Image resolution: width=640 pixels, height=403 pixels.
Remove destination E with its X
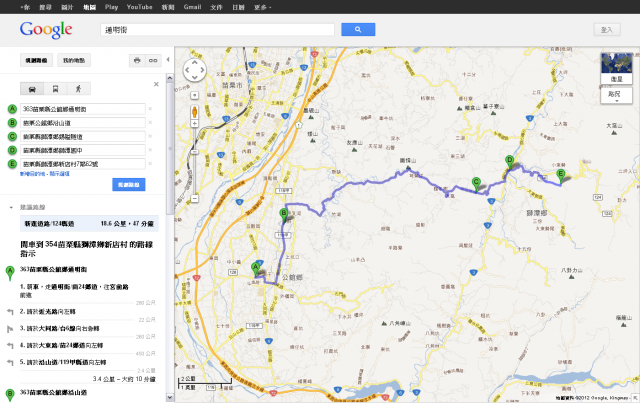(150, 163)
